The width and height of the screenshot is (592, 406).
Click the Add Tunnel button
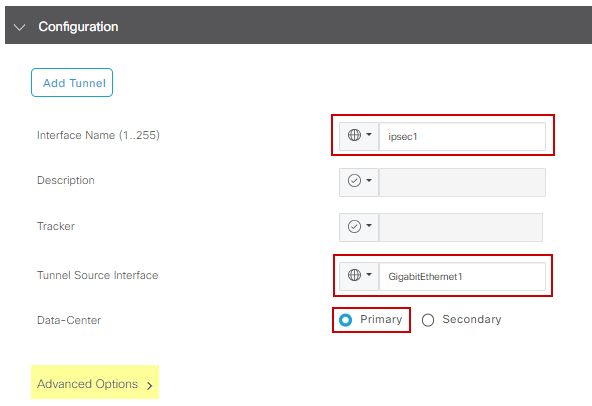[x=72, y=82]
